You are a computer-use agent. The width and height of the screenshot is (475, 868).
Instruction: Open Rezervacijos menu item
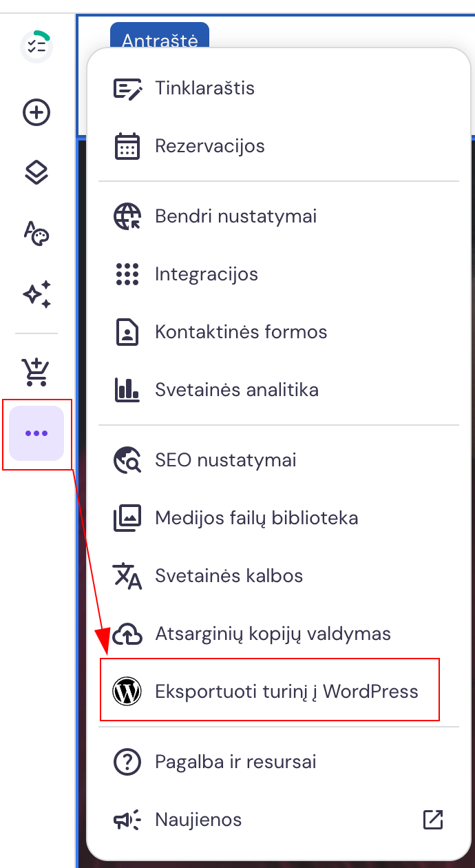[209, 146]
